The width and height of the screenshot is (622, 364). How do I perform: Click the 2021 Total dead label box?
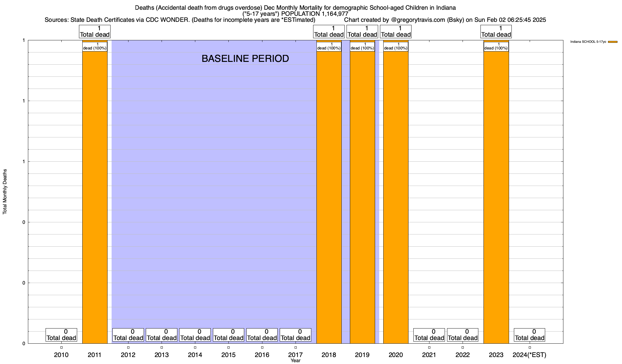[x=429, y=335]
